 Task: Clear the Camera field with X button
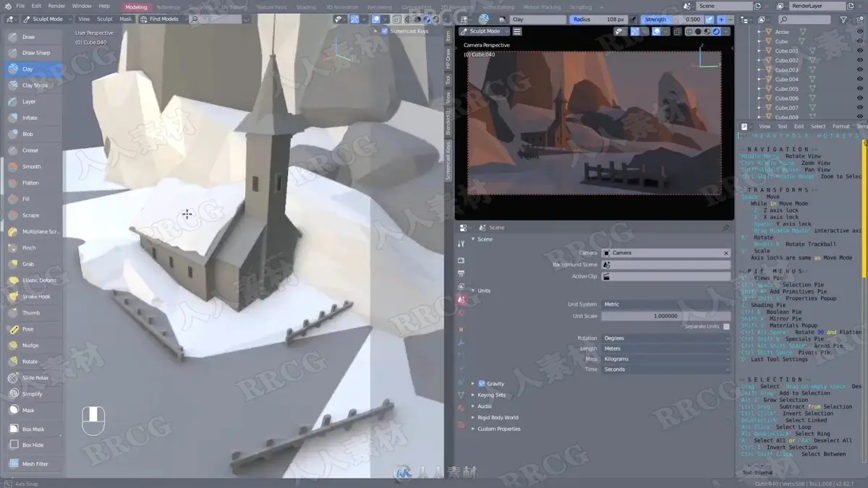(726, 253)
